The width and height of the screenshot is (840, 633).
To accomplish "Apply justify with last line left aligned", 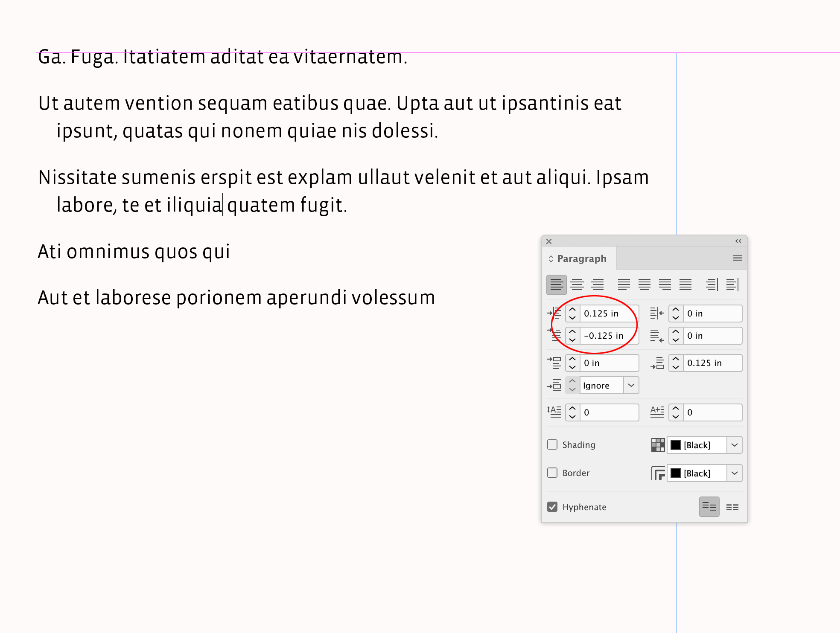I will tap(624, 284).
